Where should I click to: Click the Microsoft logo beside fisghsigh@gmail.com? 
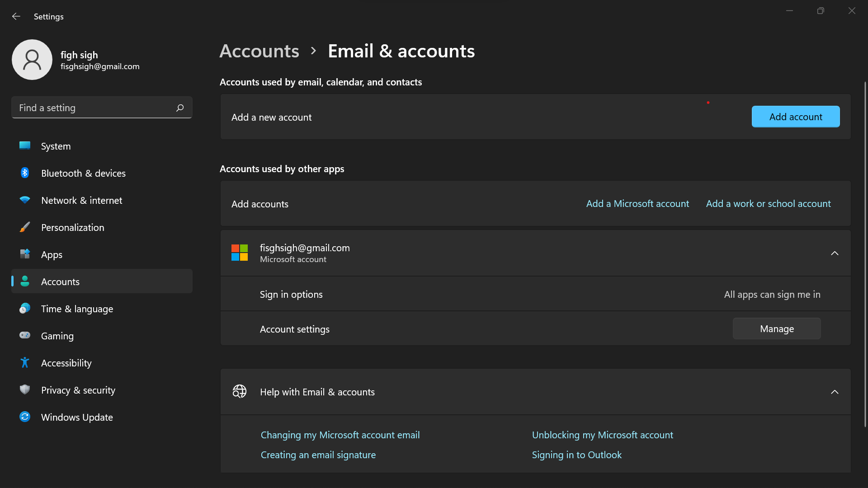tap(240, 253)
